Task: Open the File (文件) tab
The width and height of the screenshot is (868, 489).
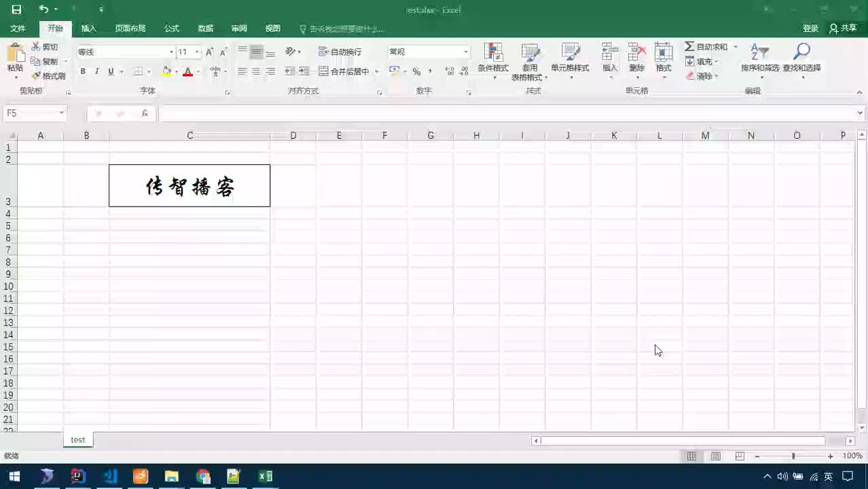Action: tap(18, 29)
